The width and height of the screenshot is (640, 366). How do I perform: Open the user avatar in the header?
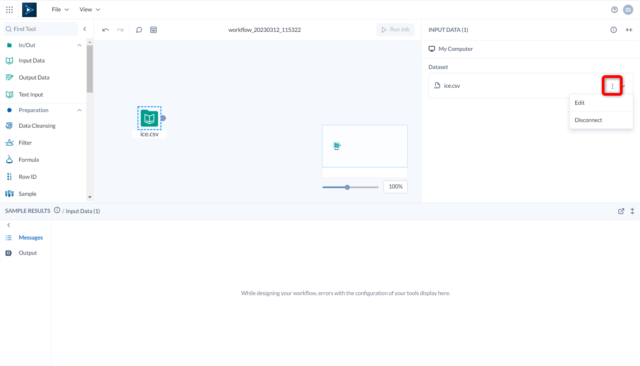pos(628,10)
